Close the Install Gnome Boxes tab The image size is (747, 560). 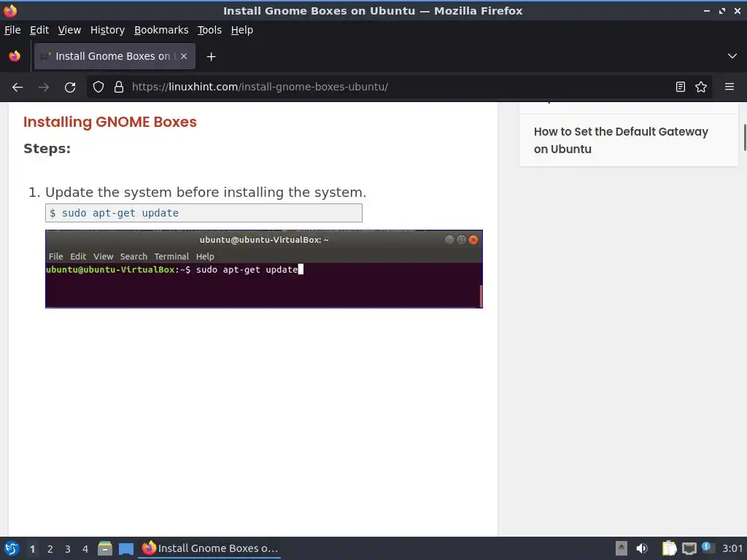pos(184,56)
